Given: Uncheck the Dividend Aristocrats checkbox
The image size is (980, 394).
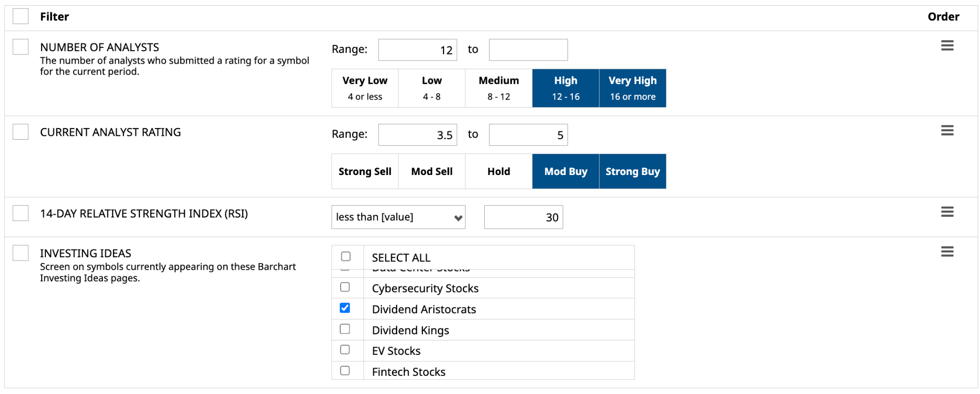Looking at the screenshot, I should click(x=345, y=308).
